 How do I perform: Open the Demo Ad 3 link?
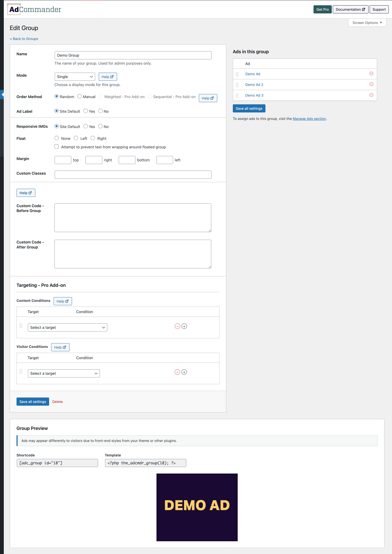pos(254,95)
